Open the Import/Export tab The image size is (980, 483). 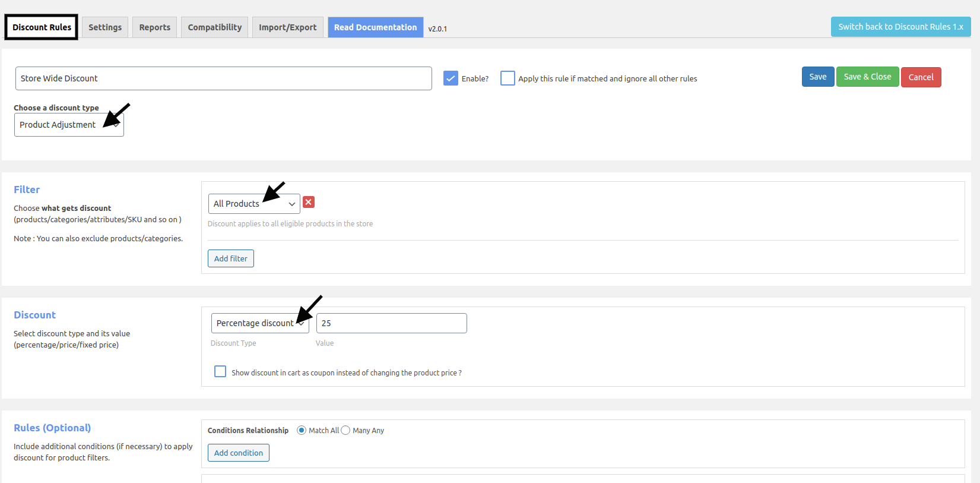point(288,27)
